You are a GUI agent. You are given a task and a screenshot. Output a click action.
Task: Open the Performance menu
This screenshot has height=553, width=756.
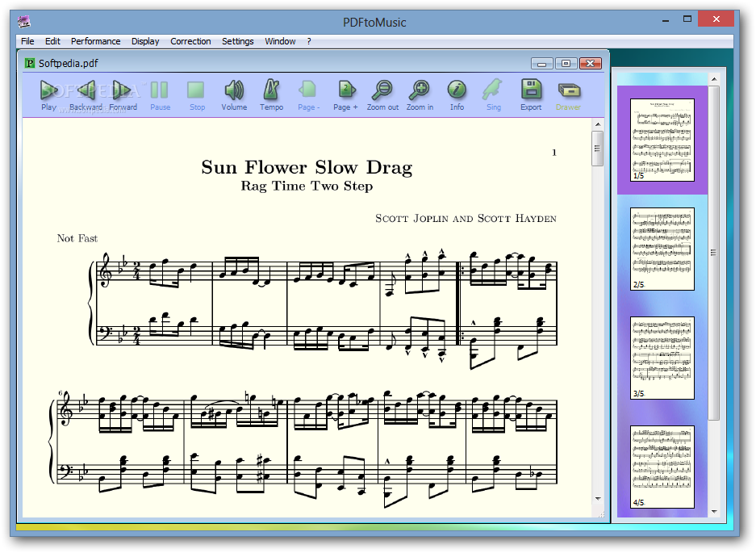point(95,41)
